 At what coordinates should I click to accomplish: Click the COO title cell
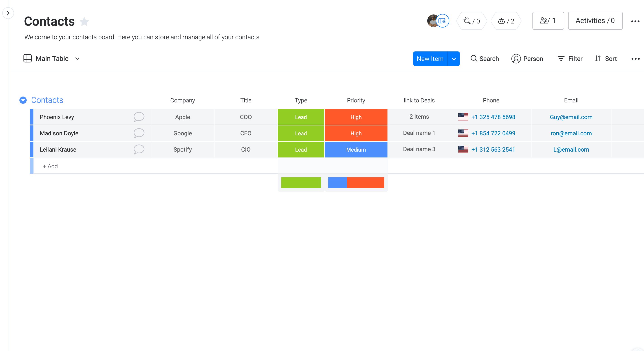[246, 117]
